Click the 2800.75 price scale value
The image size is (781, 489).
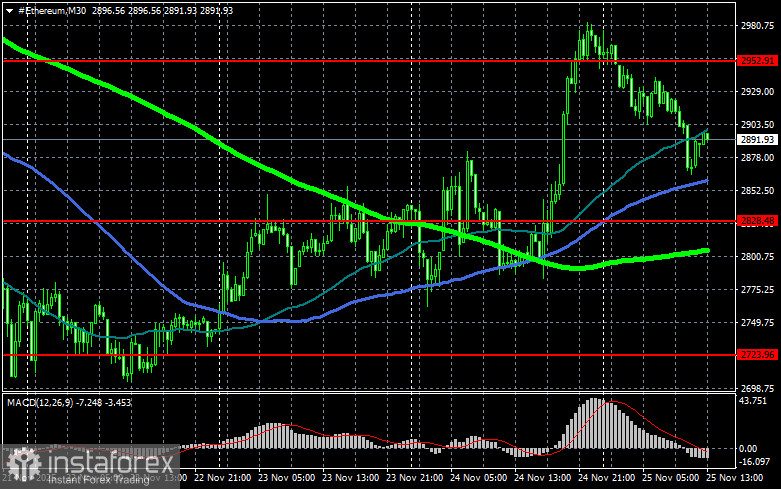[x=758, y=256]
